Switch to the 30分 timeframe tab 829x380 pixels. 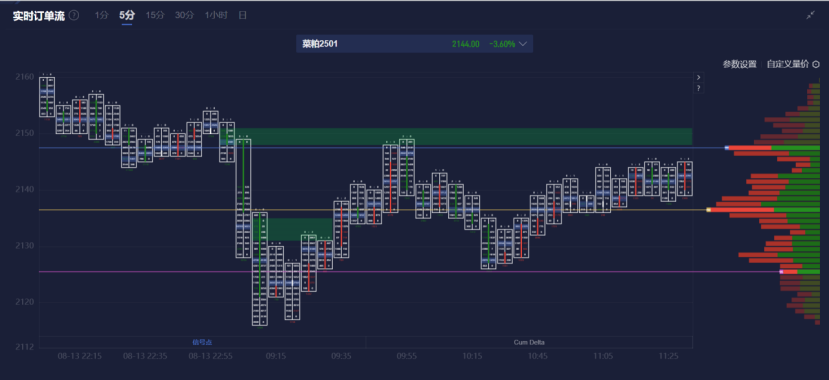(185, 15)
